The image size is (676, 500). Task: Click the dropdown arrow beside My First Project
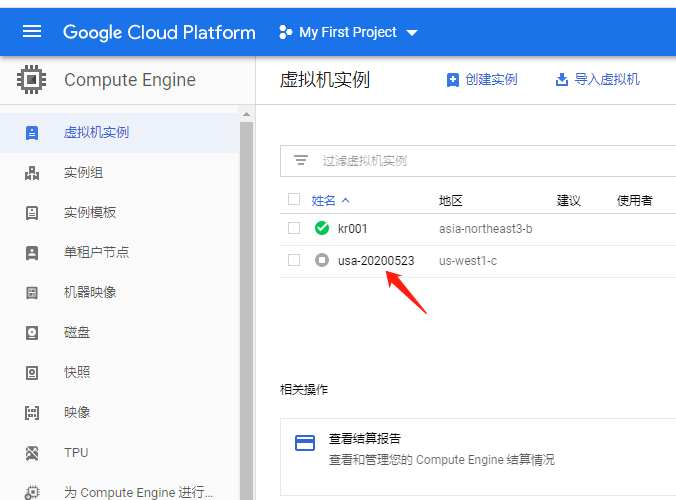[x=412, y=32]
